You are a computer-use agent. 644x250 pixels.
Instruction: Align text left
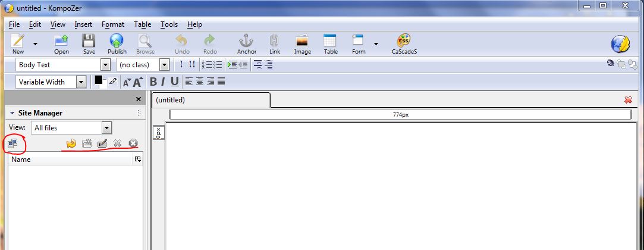click(189, 82)
